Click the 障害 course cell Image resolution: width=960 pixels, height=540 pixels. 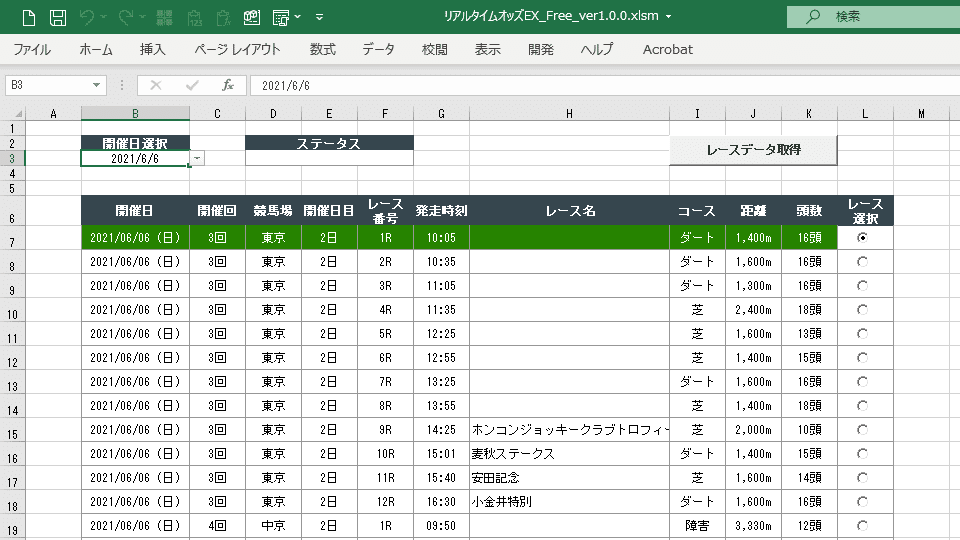point(697,525)
